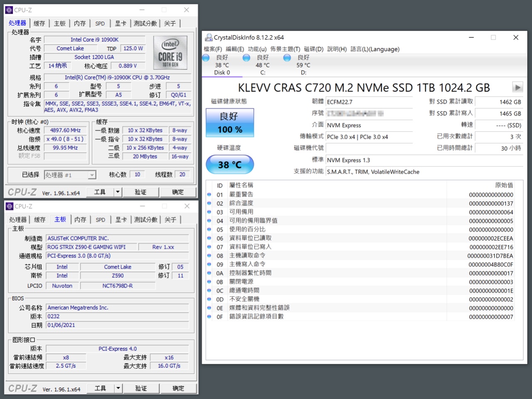This screenshot has height=399, width=532.
Task: Select Disk 0 health status orb
Action: (206, 58)
